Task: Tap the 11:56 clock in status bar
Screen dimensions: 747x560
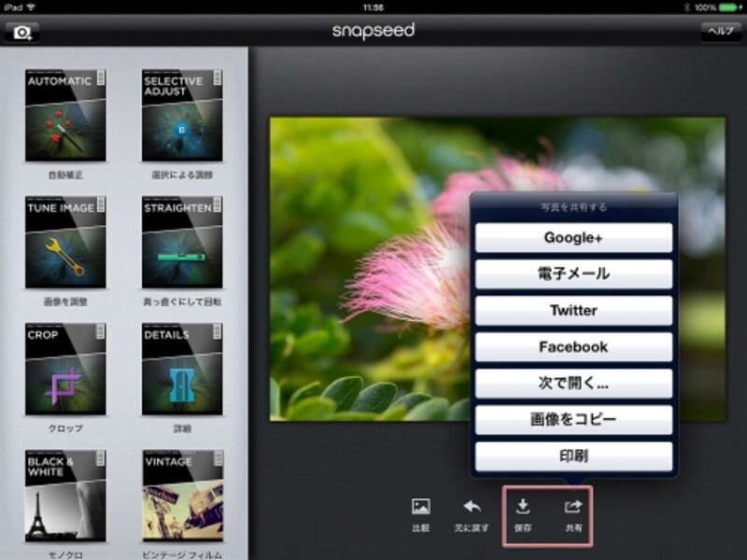Action: [x=373, y=7]
